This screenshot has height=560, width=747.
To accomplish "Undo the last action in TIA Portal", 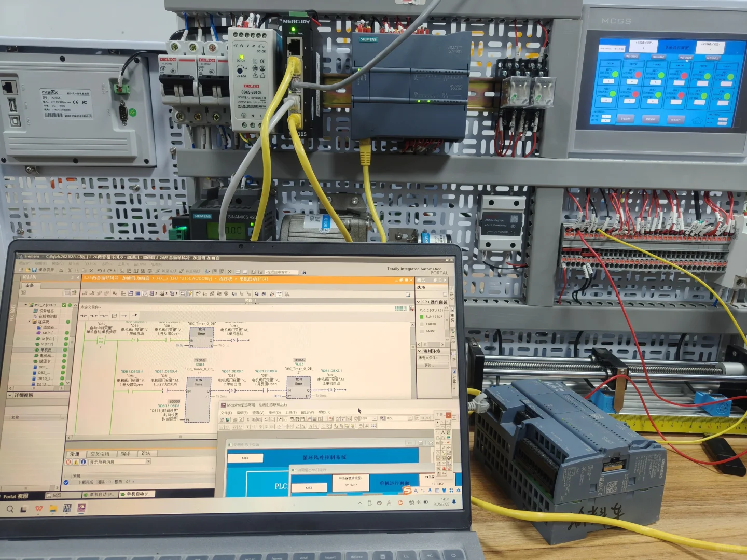I will [x=99, y=270].
